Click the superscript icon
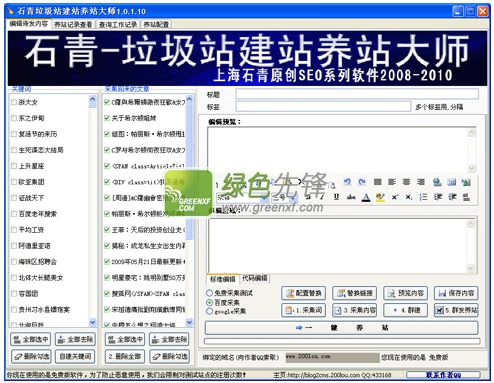 (x=395, y=197)
